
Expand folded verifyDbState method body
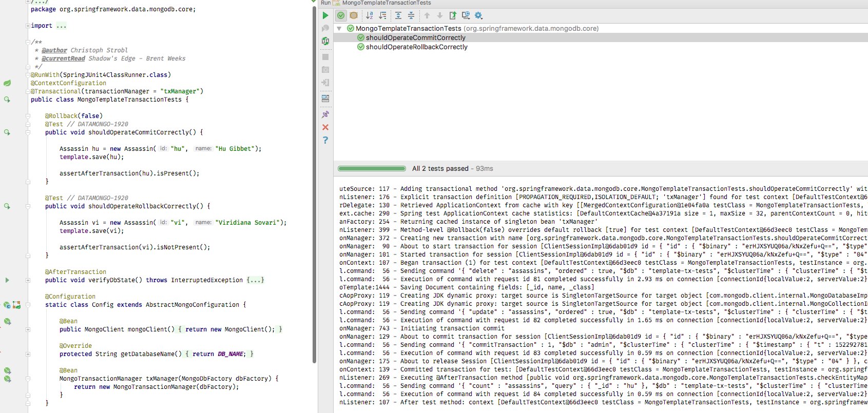tap(28, 280)
